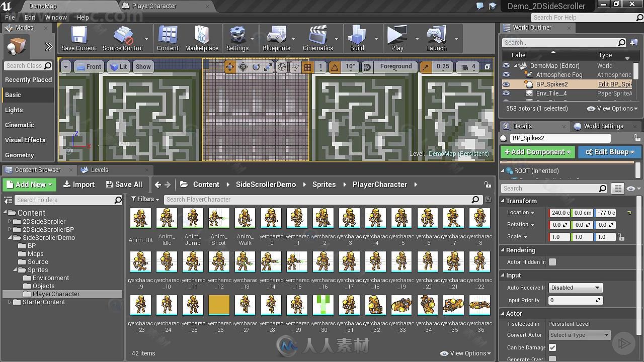Click the Import button
Viewport: 644px width, 362px height.
tap(79, 185)
